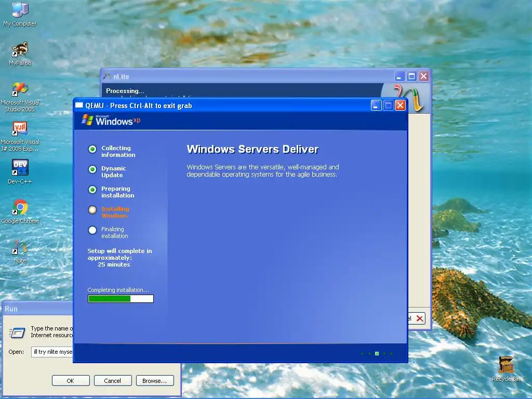Click the 'Processing...' text in nLite
Screen dimensions: 532x399
[x=125, y=91]
